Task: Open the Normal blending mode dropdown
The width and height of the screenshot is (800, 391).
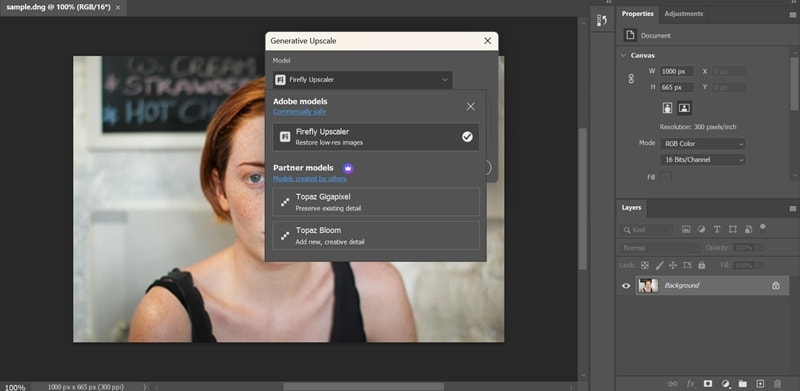Action: pos(659,248)
